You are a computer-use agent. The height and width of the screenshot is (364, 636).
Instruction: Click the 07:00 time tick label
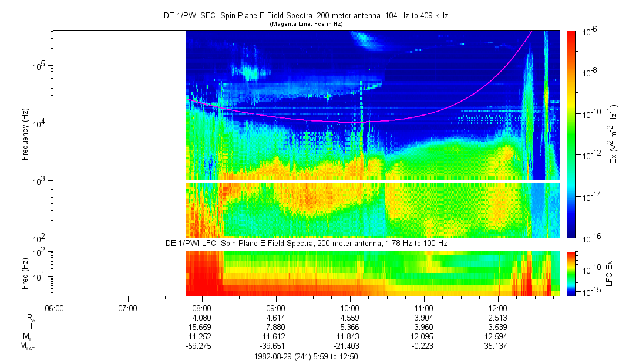tap(127, 308)
